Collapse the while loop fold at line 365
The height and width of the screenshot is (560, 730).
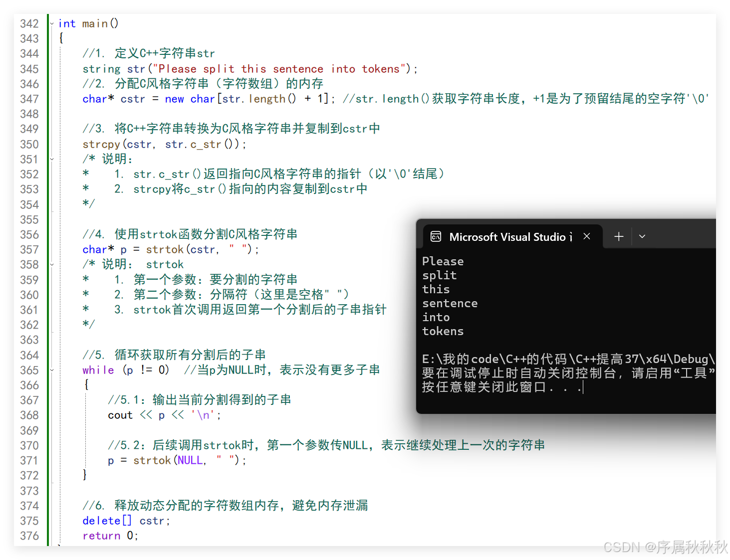[52, 370]
